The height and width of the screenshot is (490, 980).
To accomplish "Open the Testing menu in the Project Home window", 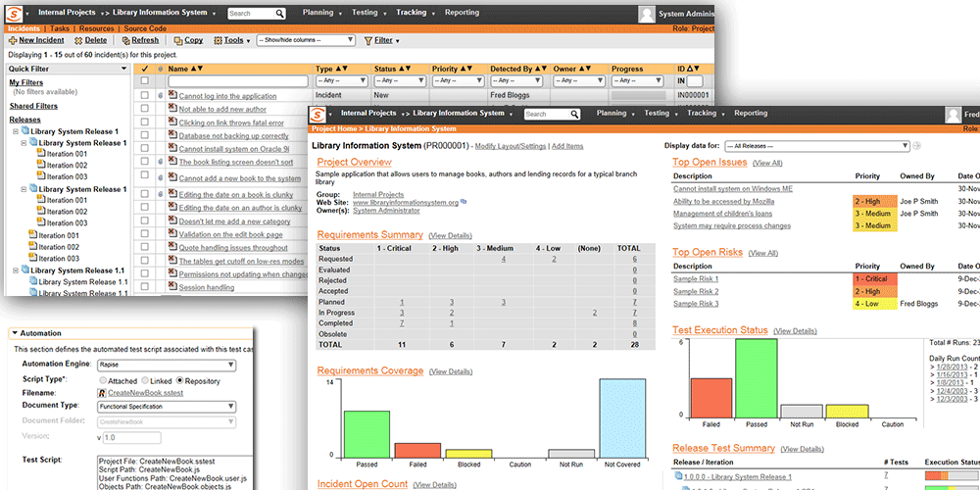I will tap(657, 114).
